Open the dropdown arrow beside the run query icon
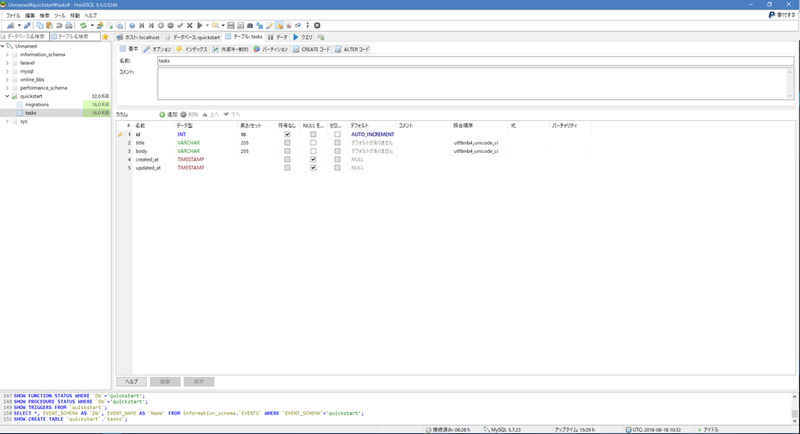800x434 pixels. click(207, 25)
